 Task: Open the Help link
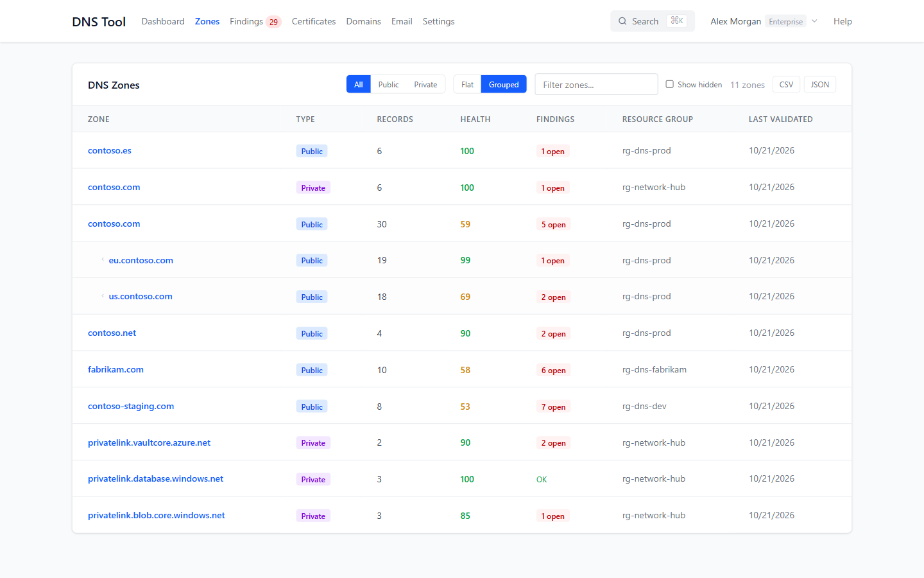[843, 21]
